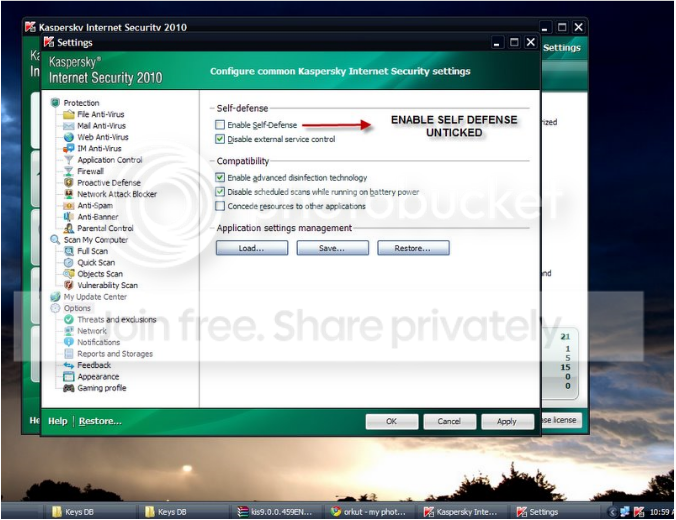Open Proactive Defense settings label
The image size is (676, 520).
click(109, 183)
